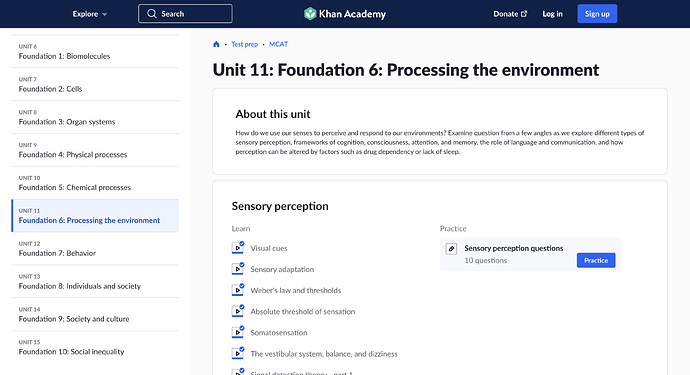Click the home icon in breadcrumb
Screen dimensions: 690x375
point(216,44)
